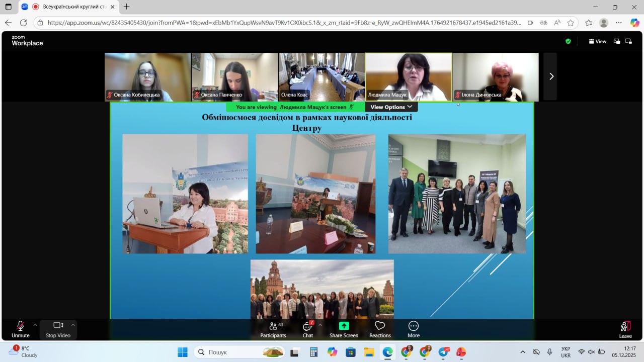Open the Chat panel

tap(307, 329)
